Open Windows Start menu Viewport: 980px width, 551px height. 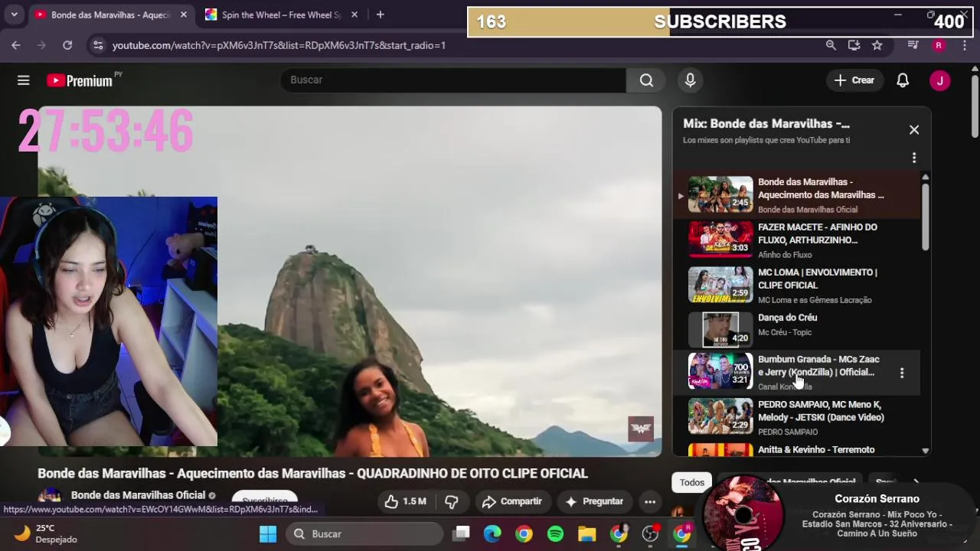tap(268, 534)
